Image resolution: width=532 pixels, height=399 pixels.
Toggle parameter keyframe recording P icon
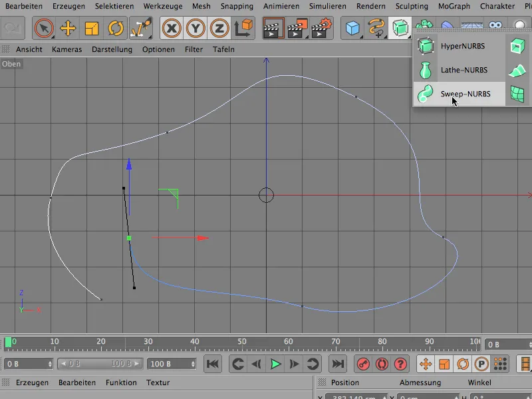coord(481,364)
